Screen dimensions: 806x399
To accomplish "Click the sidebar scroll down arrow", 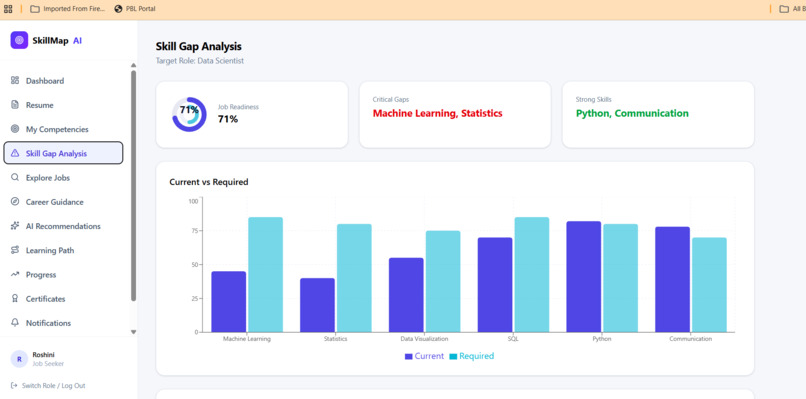I will [134, 332].
